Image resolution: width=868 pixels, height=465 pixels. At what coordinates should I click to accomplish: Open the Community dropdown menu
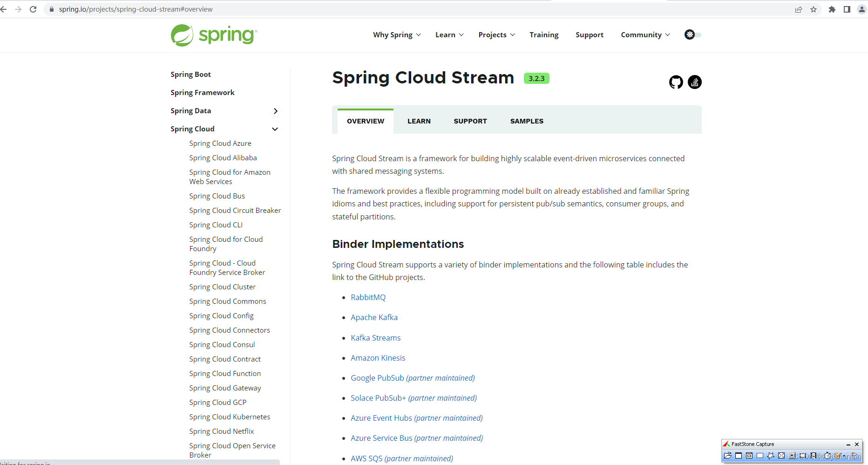646,35
